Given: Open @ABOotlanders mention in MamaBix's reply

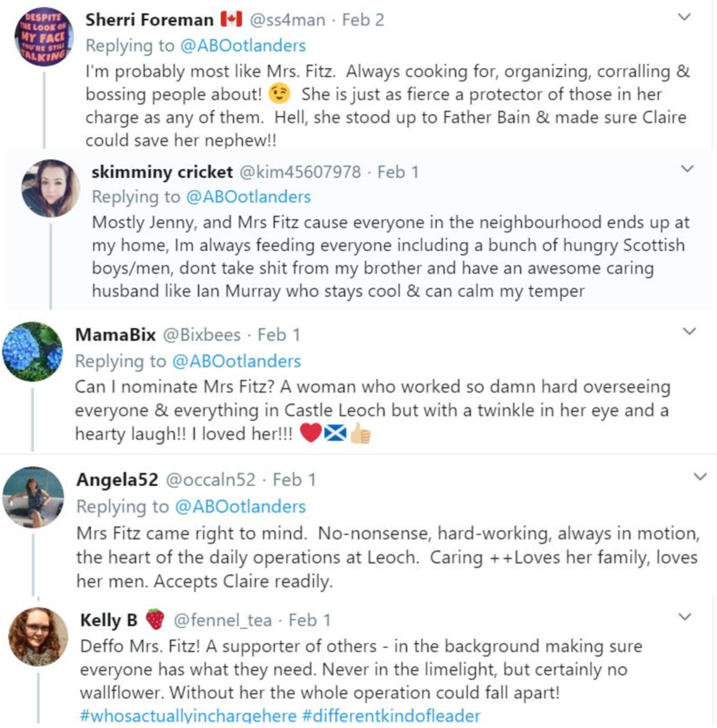Looking at the screenshot, I should (x=237, y=361).
